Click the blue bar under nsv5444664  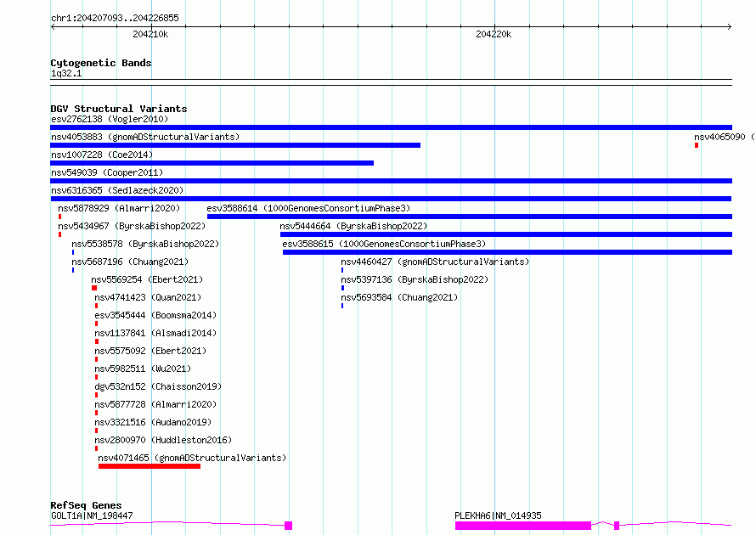[506, 234]
